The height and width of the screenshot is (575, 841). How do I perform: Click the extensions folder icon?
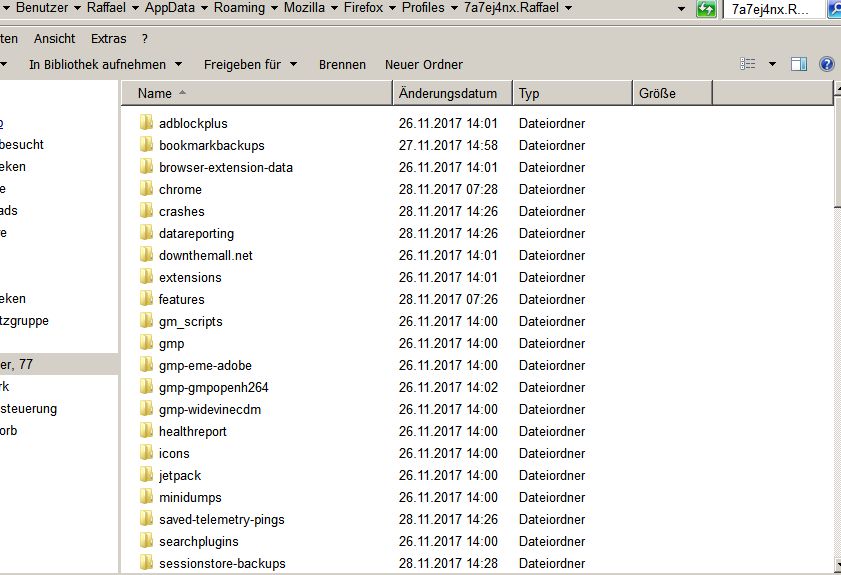coord(146,277)
